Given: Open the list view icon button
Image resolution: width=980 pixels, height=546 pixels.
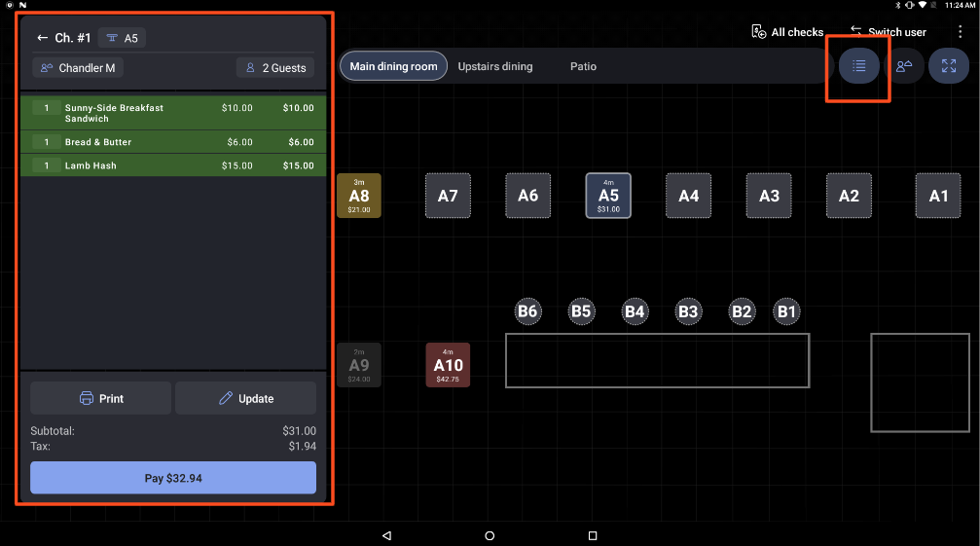Looking at the screenshot, I should pos(858,66).
